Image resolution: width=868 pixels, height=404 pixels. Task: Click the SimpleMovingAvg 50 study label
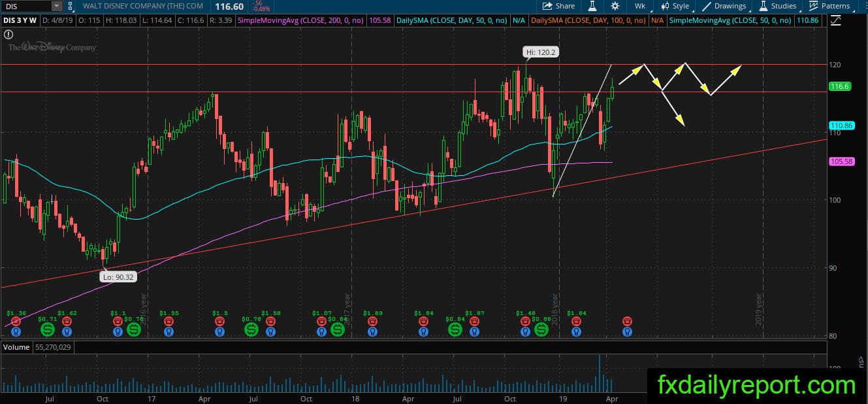tap(730, 20)
